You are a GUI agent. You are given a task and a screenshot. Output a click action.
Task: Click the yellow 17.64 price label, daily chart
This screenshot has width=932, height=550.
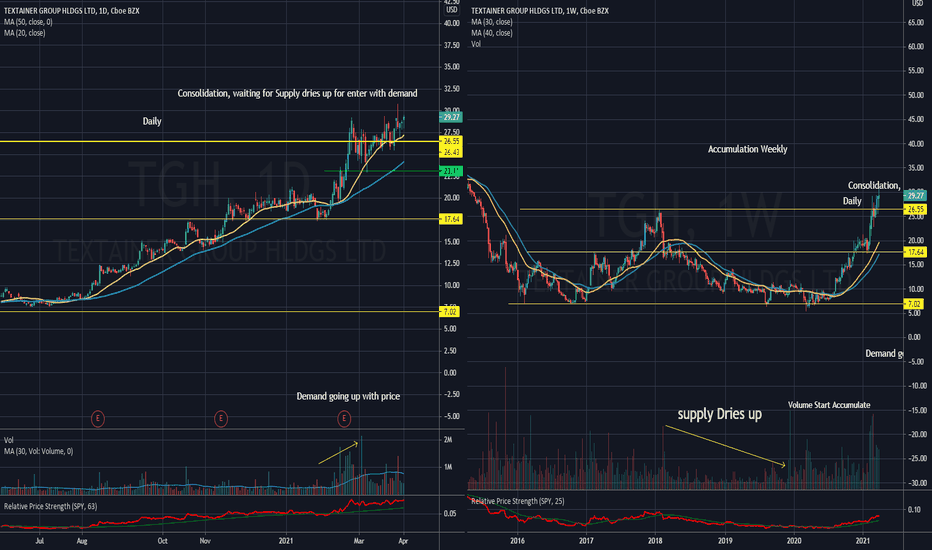(x=451, y=219)
